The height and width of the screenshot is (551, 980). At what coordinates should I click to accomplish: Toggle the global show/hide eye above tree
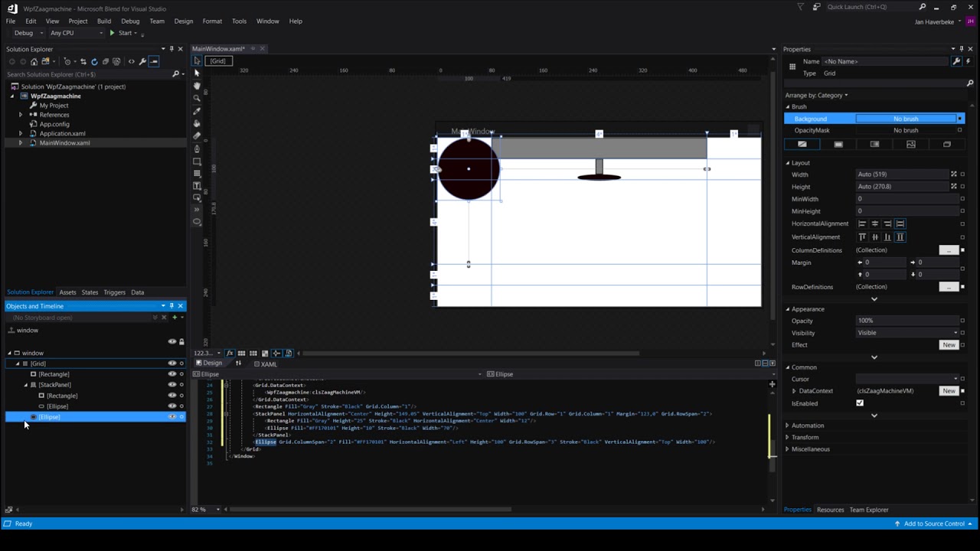171,341
